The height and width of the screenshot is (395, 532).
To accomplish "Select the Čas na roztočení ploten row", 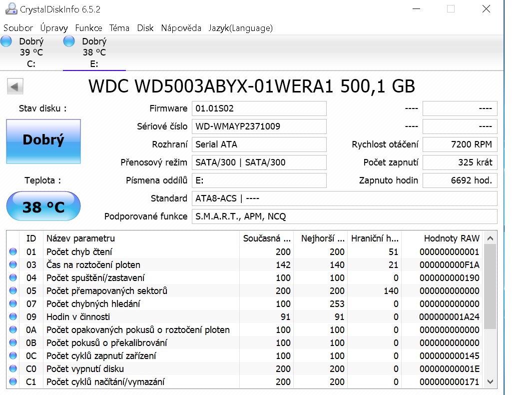I will tap(245, 264).
